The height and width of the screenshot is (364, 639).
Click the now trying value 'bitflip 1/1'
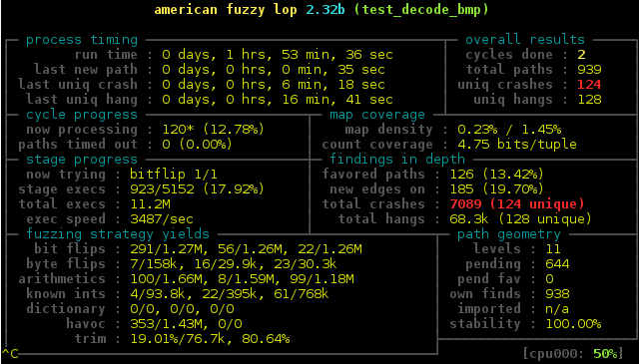174,175
